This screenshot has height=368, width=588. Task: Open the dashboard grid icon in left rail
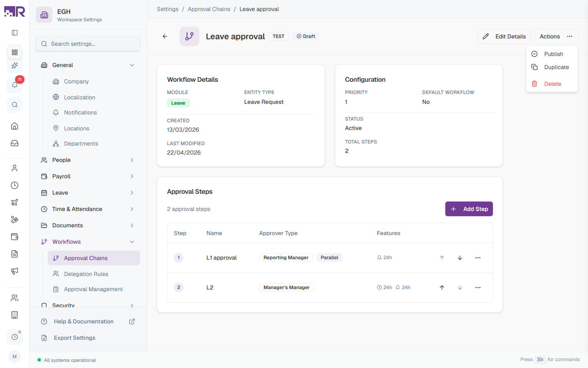[x=15, y=52]
